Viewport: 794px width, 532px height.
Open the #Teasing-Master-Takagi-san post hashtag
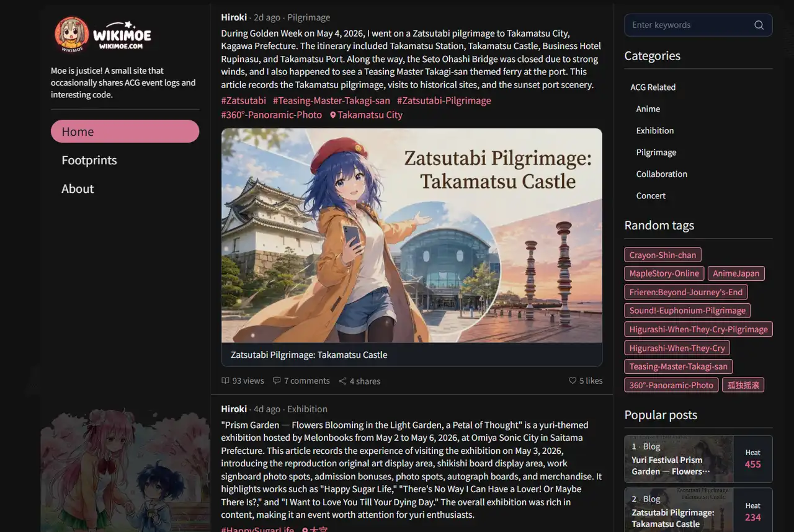[331, 100]
